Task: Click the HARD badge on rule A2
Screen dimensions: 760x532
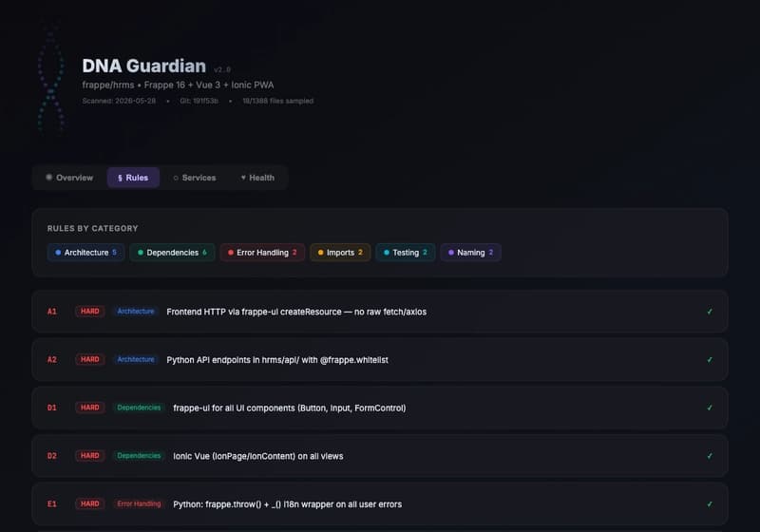Action: pyautogui.click(x=90, y=359)
